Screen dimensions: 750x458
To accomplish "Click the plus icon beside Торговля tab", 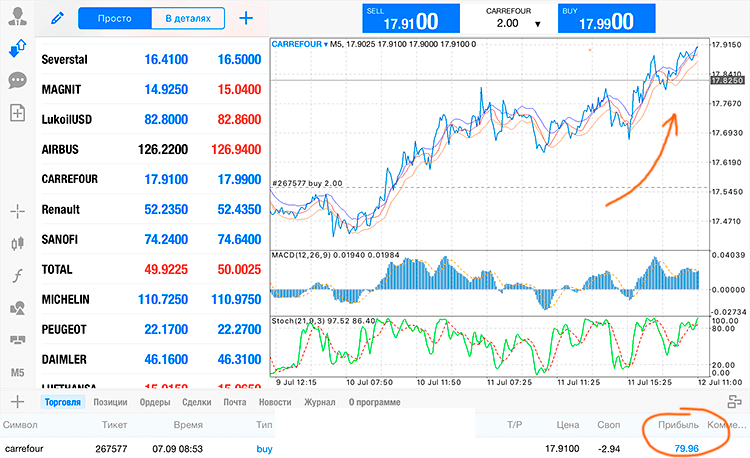I will point(18,402).
